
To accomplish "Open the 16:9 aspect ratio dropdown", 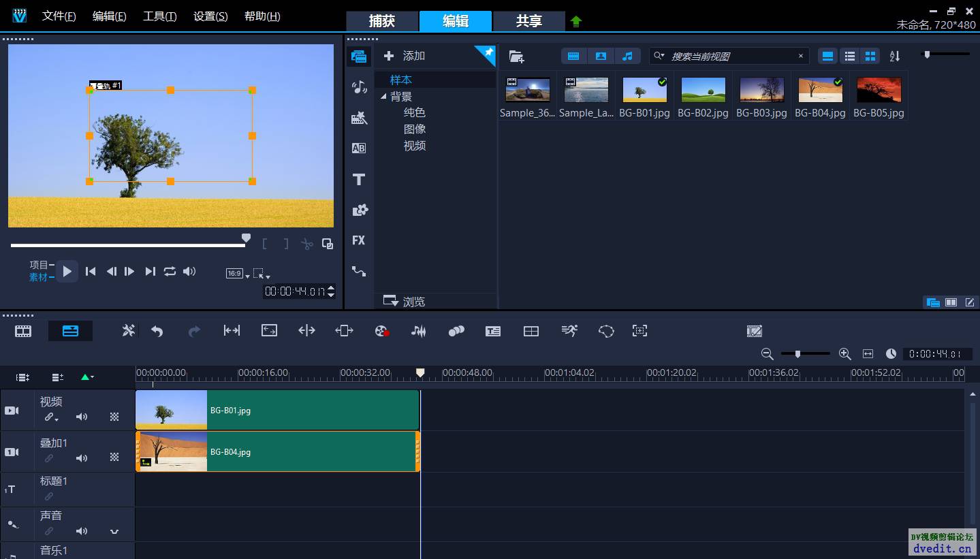I will [238, 274].
